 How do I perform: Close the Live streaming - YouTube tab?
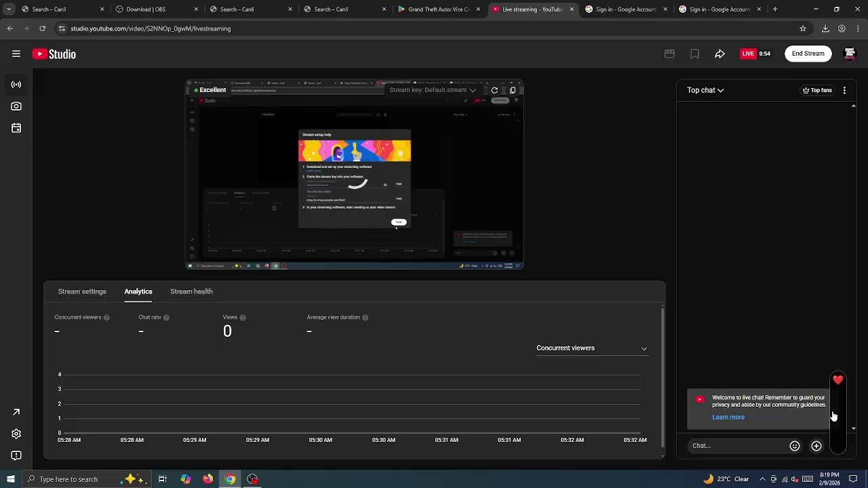tap(572, 9)
